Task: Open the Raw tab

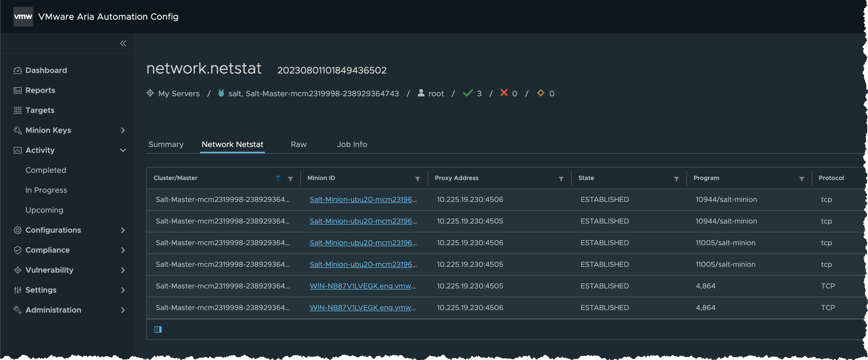Action: coord(298,144)
